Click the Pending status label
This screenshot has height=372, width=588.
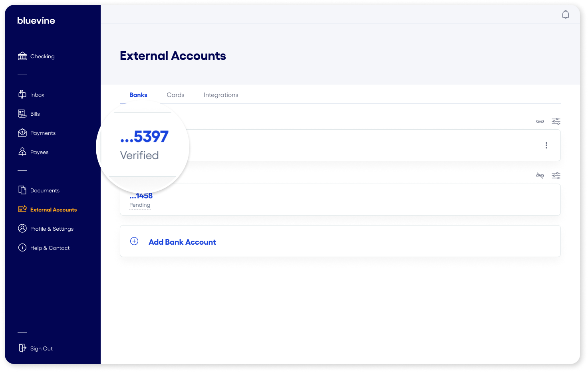point(140,205)
